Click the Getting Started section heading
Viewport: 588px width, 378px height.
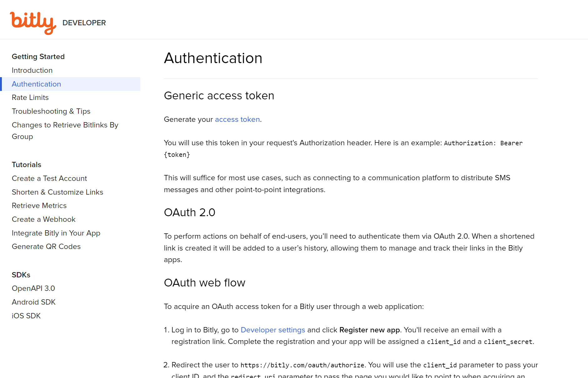pyautogui.click(x=38, y=57)
